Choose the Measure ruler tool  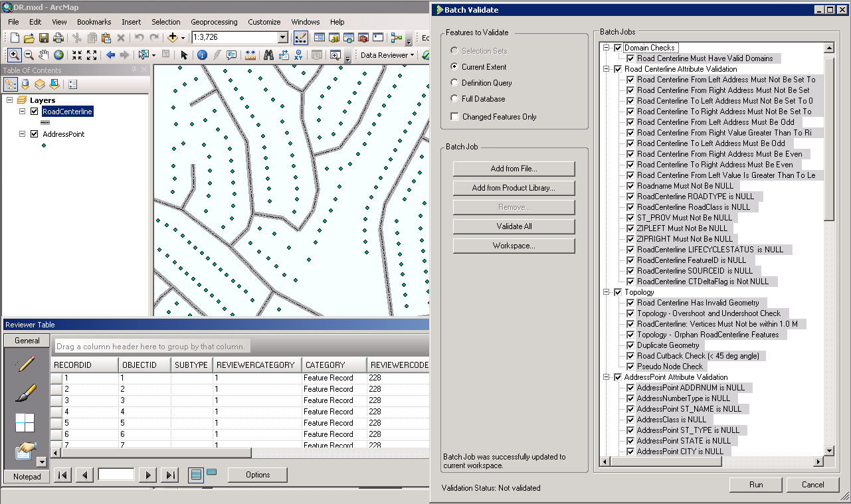point(250,55)
